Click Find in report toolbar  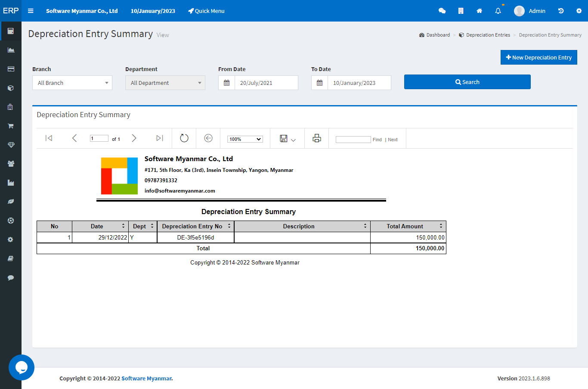(x=377, y=140)
